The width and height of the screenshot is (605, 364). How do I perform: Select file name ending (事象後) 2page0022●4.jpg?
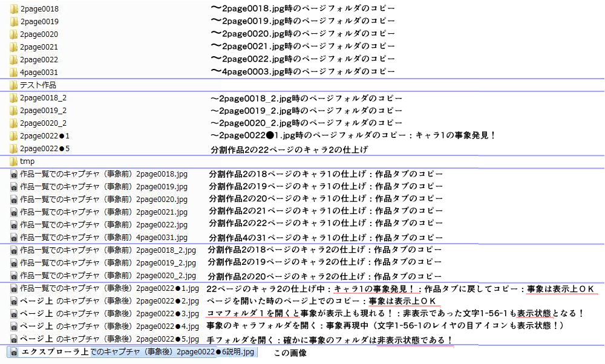tap(110, 327)
